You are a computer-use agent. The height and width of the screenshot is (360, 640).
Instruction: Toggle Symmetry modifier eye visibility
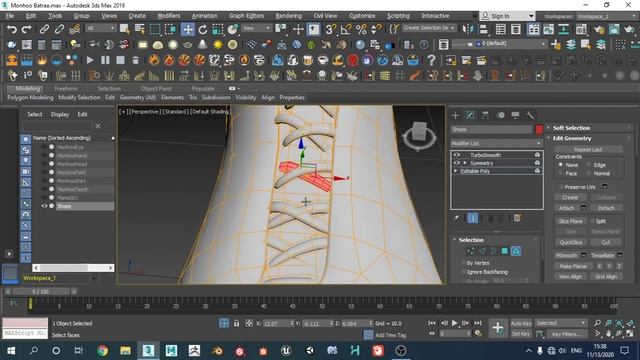[457, 163]
